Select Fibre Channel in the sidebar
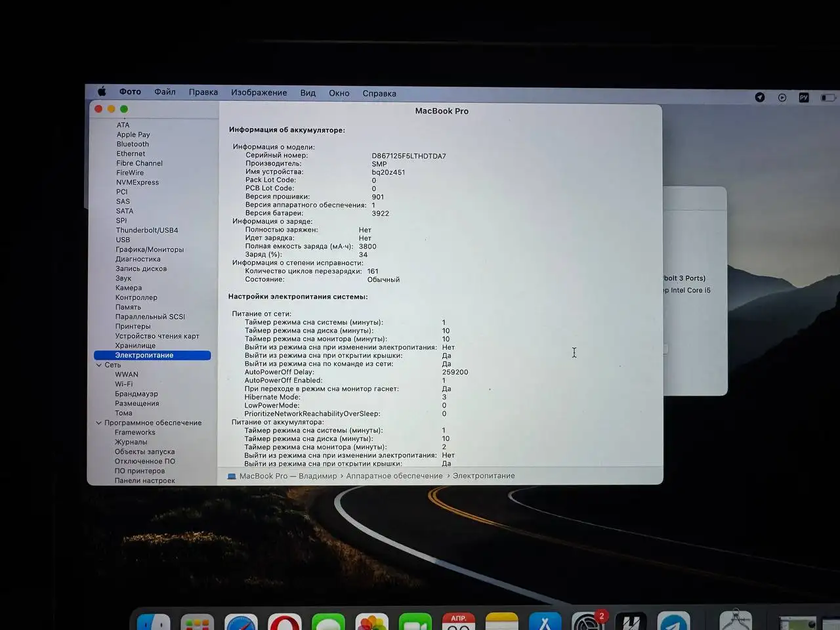Image resolution: width=840 pixels, height=630 pixels. click(139, 163)
